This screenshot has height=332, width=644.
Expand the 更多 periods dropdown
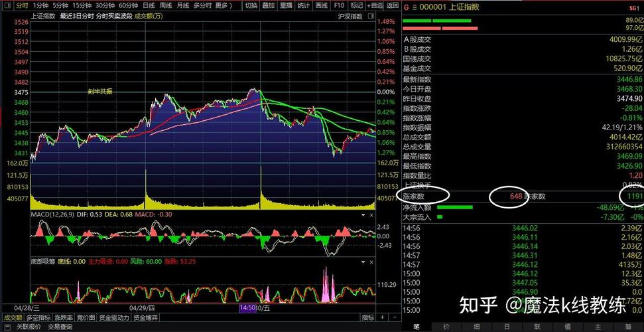224,5
